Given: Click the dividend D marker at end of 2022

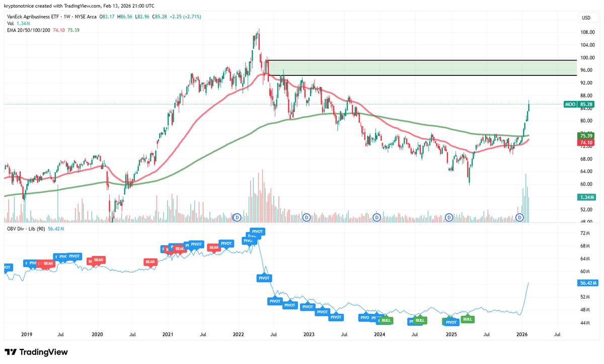Looking at the screenshot, I should (x=307, y=217).
